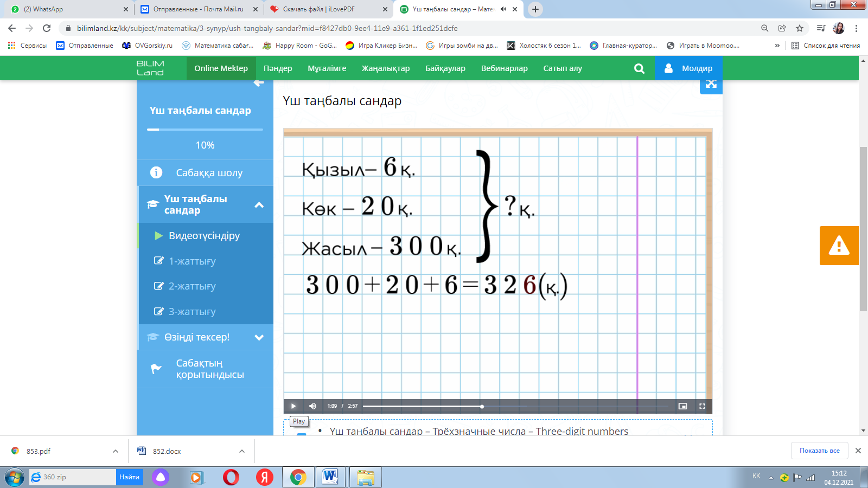Switch to WhatsApp tab
The image size is (868, 488).
pos(68,9)
